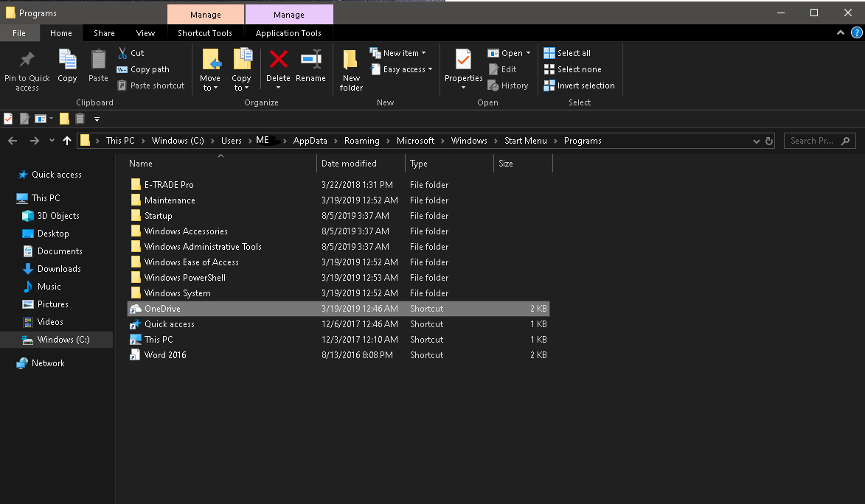
Task: Select the Home ribbon tab
Action: 60,33
